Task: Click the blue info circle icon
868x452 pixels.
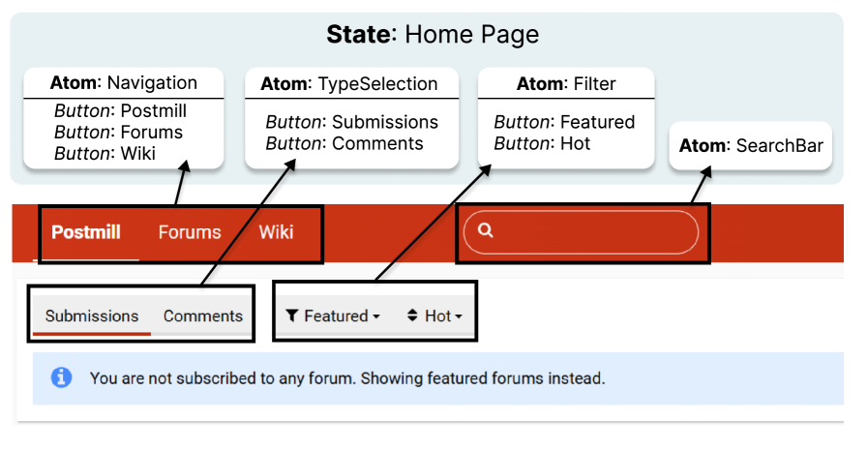Action: (x=62, y=377)
